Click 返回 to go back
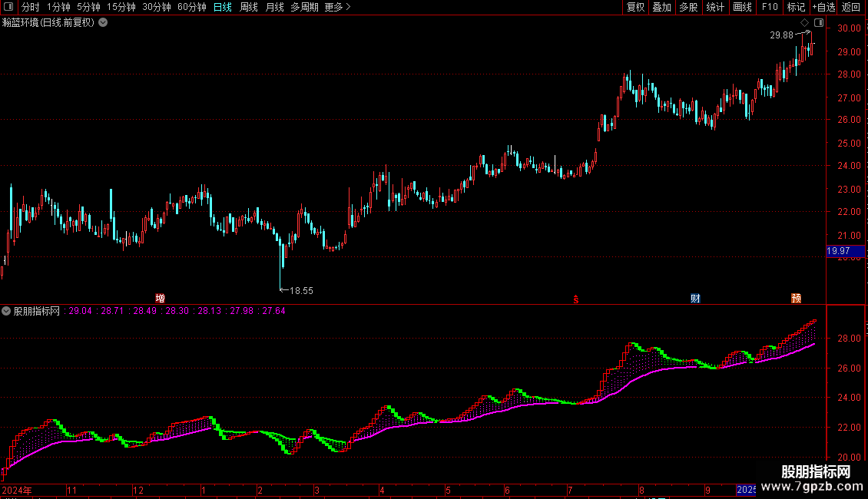 click(851, 7)
